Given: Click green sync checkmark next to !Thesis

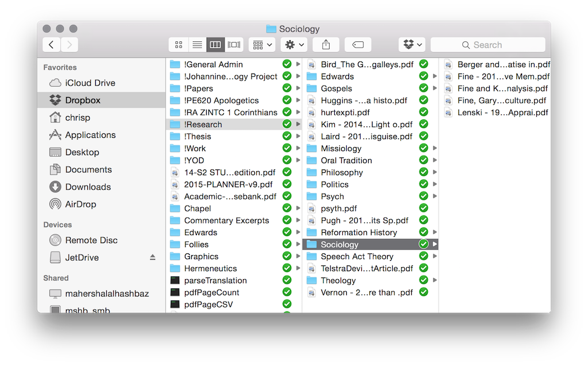Looking at the screenshot, I should (287, 136).
